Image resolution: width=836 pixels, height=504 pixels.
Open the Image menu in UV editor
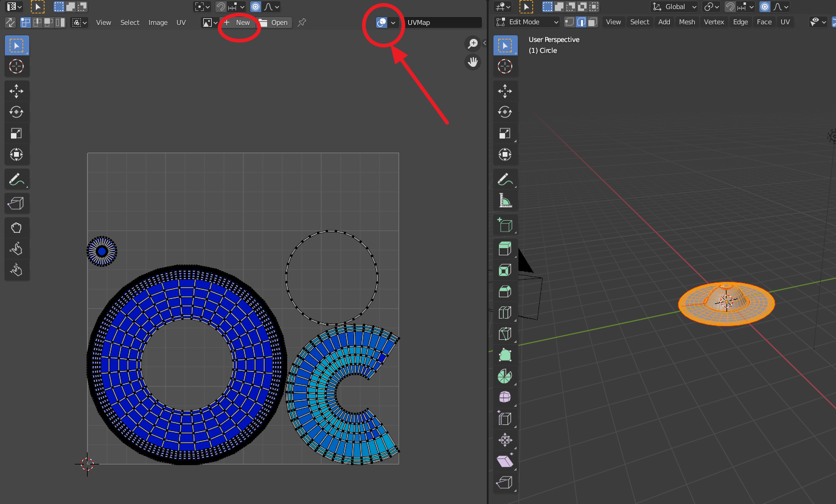tap(158, 22)
